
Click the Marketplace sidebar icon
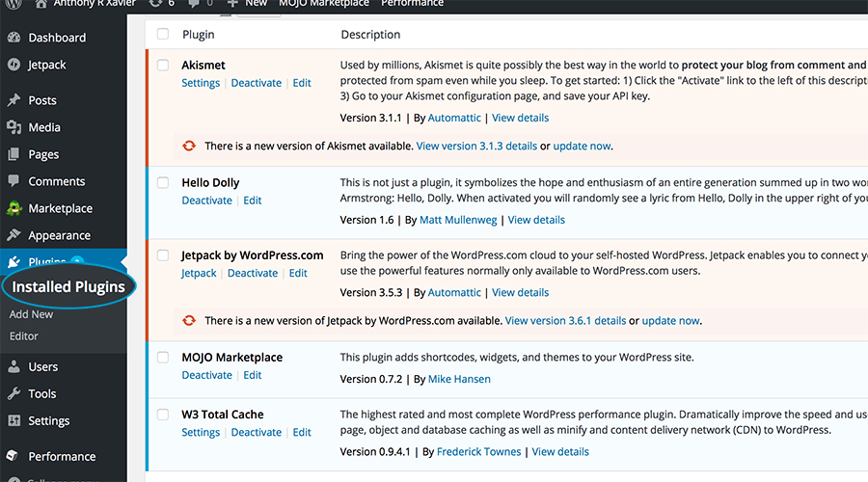pos(14,208)
